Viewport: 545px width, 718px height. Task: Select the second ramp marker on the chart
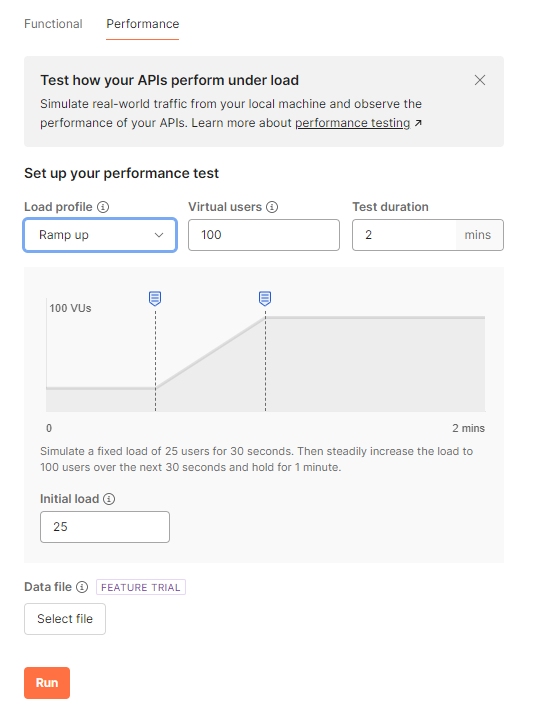pos(265,299)
